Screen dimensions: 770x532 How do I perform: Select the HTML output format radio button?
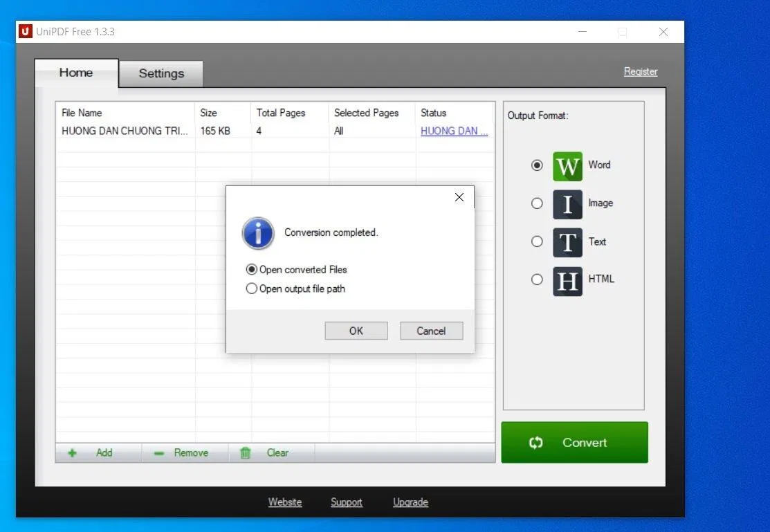pyautogui.click(x=537, y=279)
